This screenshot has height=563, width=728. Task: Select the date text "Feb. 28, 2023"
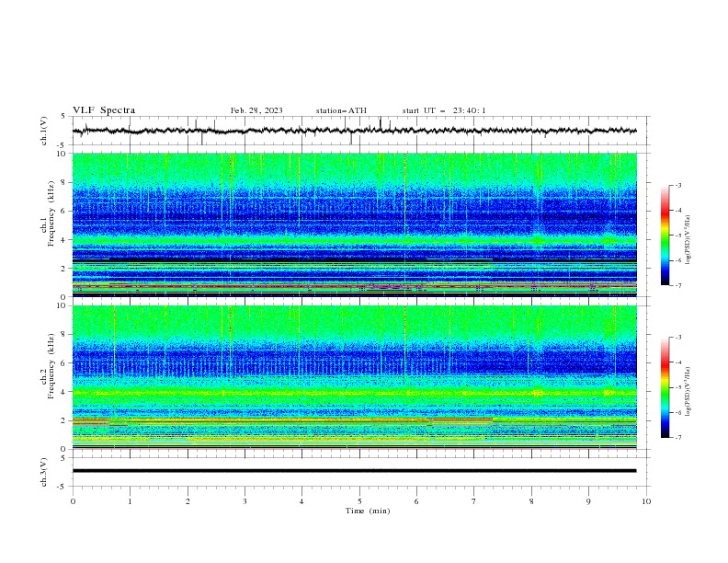[256, 110]
